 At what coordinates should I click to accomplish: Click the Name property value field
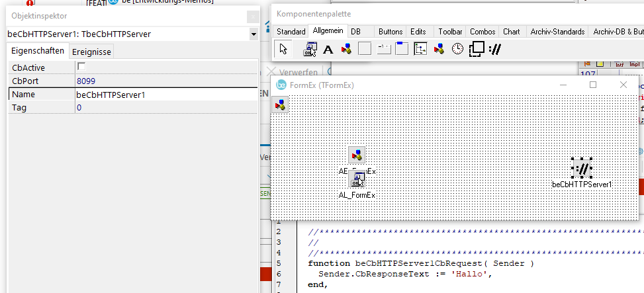[x=165, y=94]
